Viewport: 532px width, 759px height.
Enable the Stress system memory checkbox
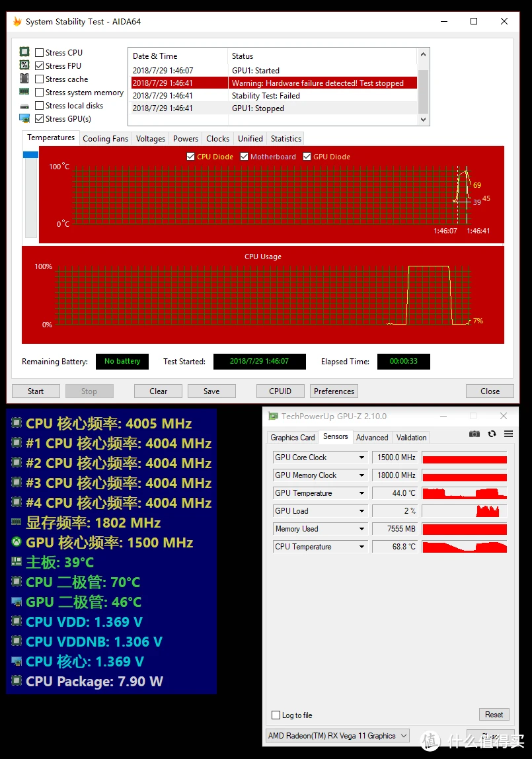coord(40,92)
